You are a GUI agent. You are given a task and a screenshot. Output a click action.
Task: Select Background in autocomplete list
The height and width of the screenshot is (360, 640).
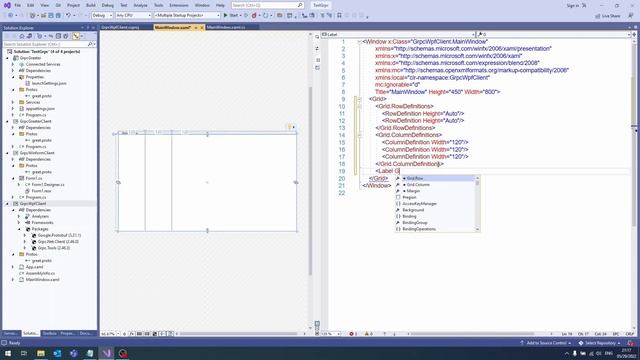click(x=413, y=210)
